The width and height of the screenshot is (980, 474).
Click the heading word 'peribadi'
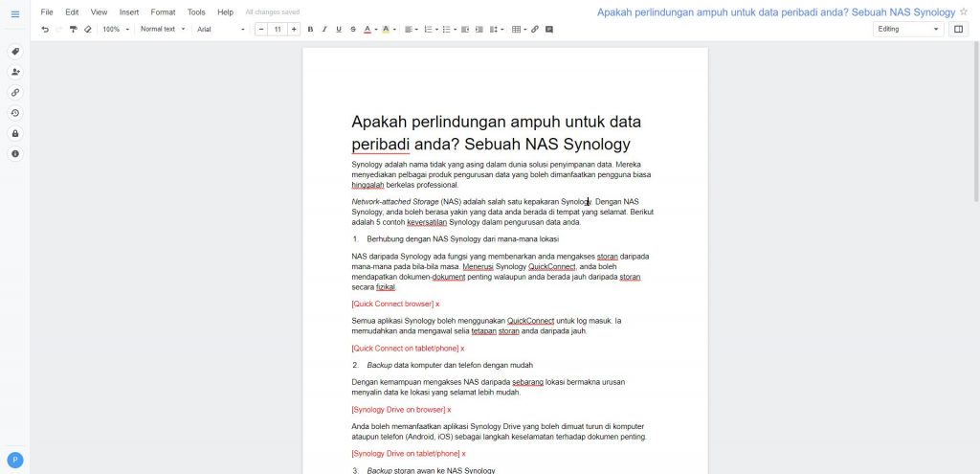point(381,145)
